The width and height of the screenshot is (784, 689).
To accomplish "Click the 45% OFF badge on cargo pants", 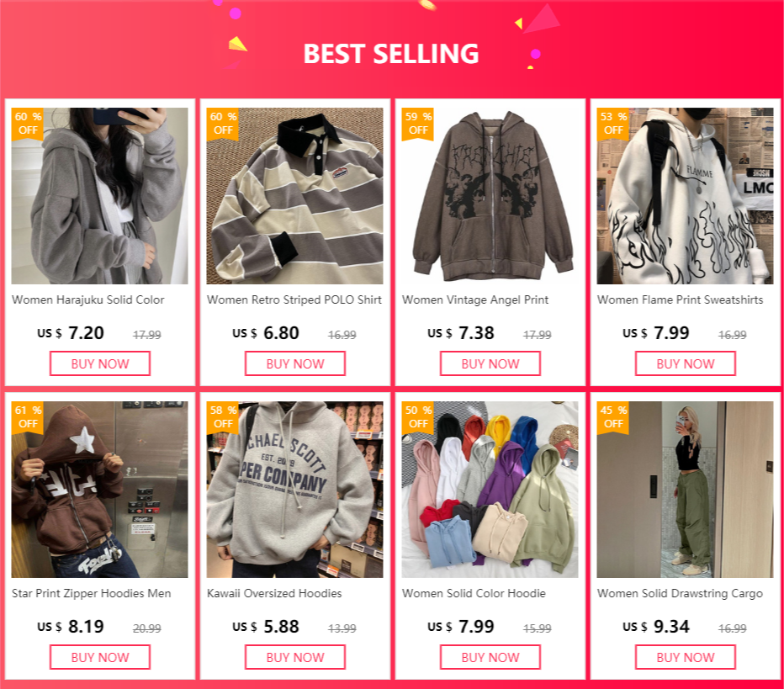I will [x=613, y=417].
